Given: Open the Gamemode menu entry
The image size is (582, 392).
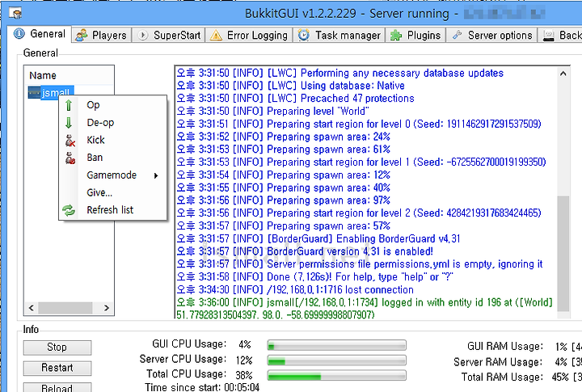Looking at the screenshot, I should (112, 175).
